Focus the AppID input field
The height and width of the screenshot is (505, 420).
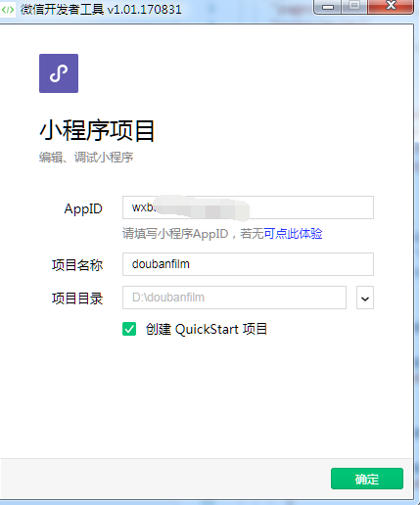click(x=248, y=207)
